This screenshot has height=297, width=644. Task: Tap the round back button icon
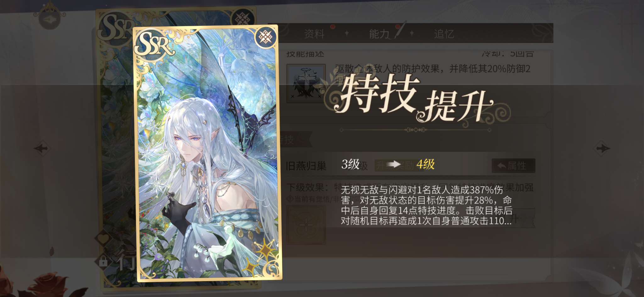click(x=50, y=19)
